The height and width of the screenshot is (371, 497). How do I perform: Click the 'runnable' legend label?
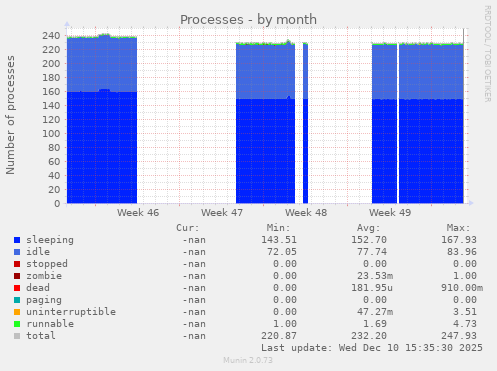coord(50,324)
